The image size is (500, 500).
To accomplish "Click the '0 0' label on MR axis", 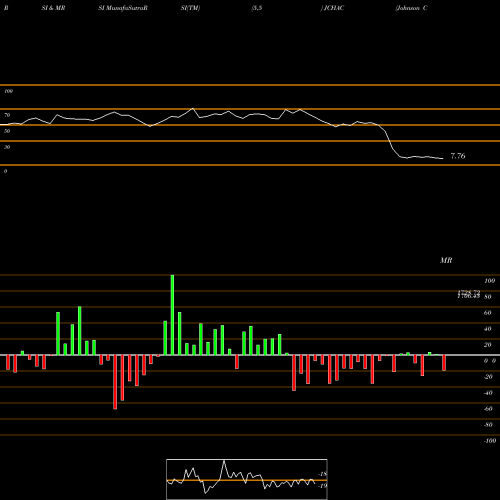I will click(x=490, y=361).
